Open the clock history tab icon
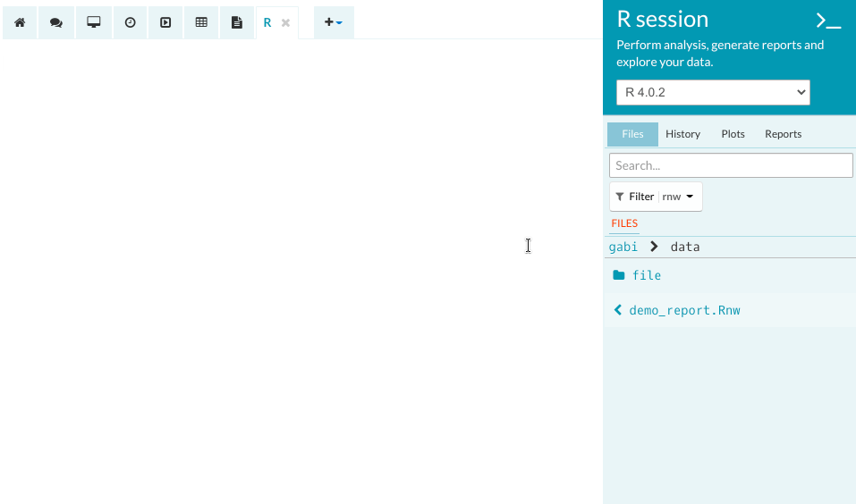Screen dimensions: 856x504 (130, 22)
